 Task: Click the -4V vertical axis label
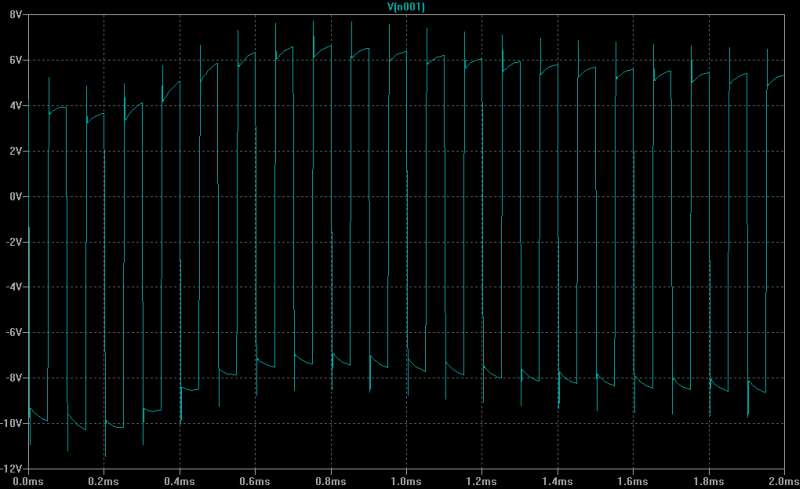pos(14,287)
